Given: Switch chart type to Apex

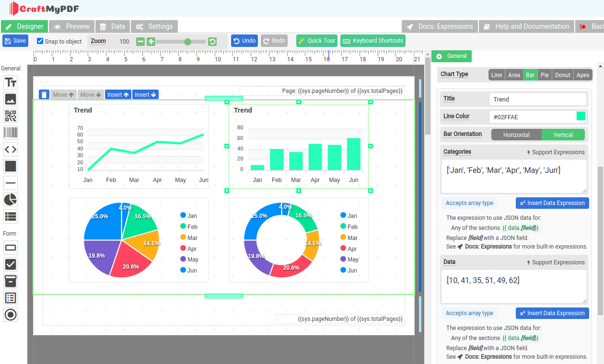Looking at the screenshot, I should 583,75.
